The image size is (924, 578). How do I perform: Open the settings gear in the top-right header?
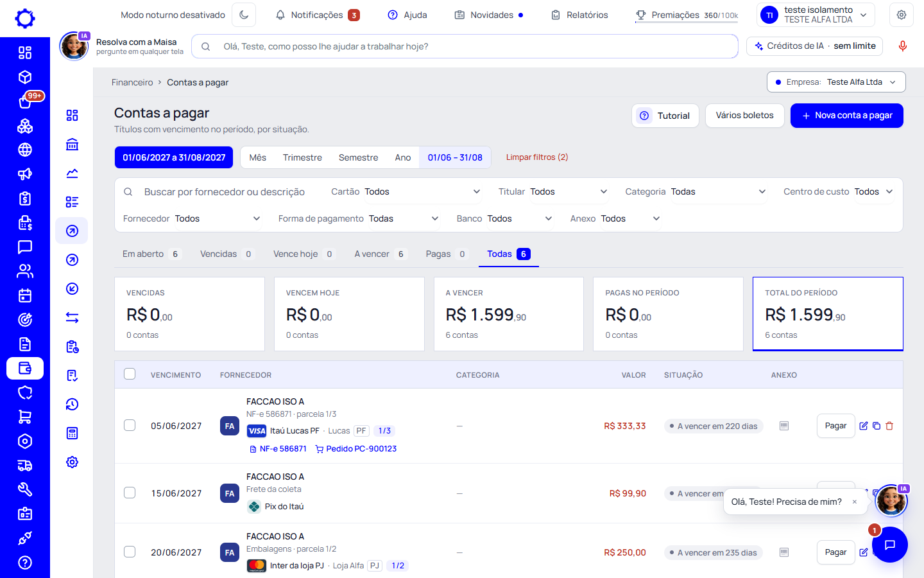(x=902, y=15)
